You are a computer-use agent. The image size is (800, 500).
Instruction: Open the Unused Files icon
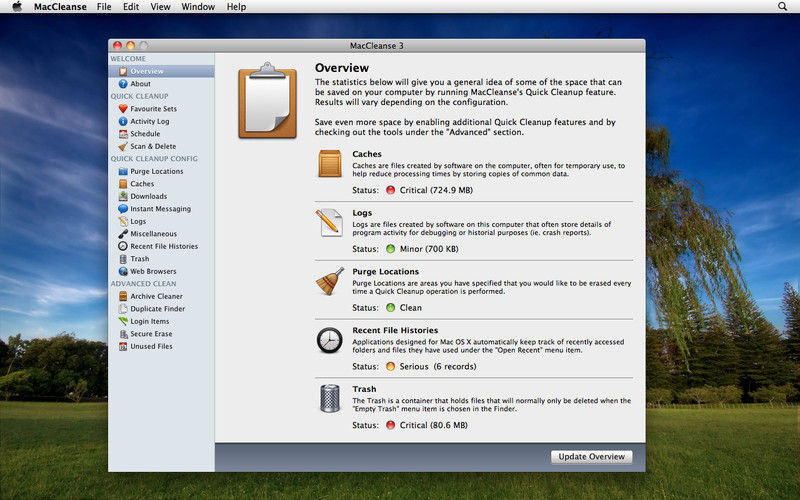coord(123,346)
